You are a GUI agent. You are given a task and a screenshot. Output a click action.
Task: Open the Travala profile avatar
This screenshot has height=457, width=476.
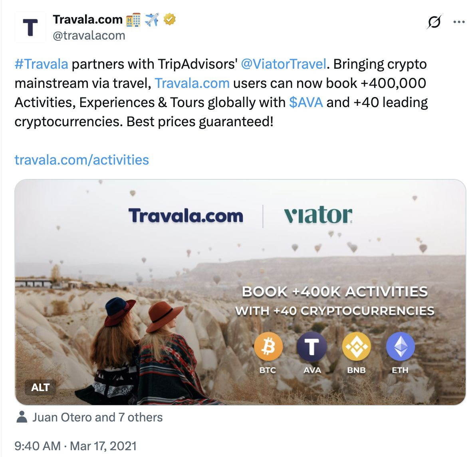coord(30,27)
